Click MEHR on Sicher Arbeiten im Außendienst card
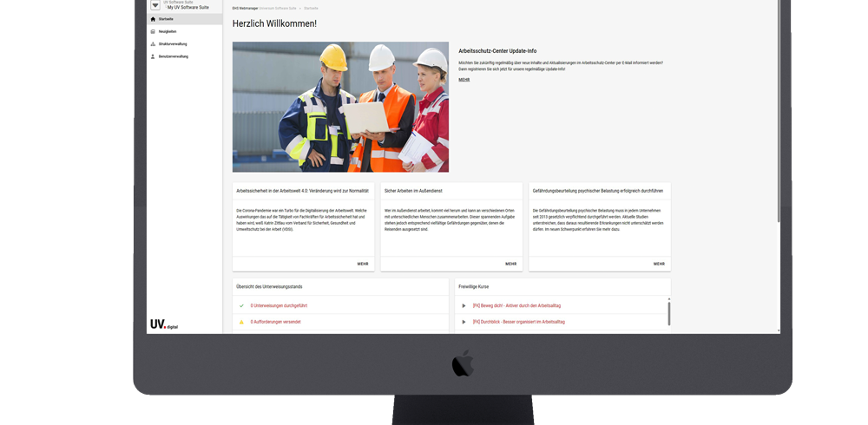The width and height of the screenshot is (868, 425). click(x=511, y=264)
